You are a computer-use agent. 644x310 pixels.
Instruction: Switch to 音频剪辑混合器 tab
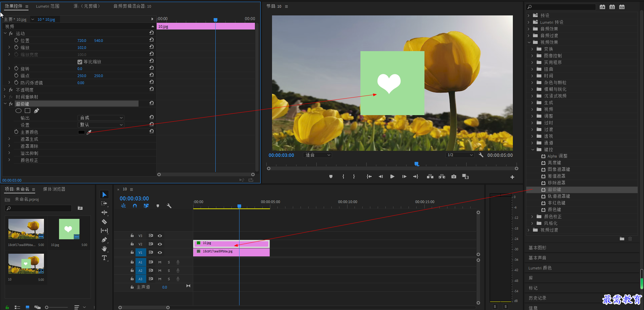click(x=132, y=6)
